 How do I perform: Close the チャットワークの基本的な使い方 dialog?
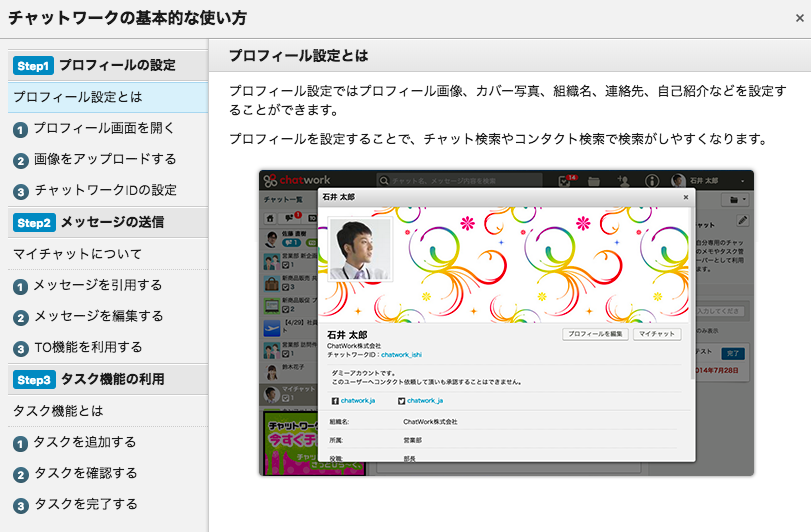click(x=799, y=18)
